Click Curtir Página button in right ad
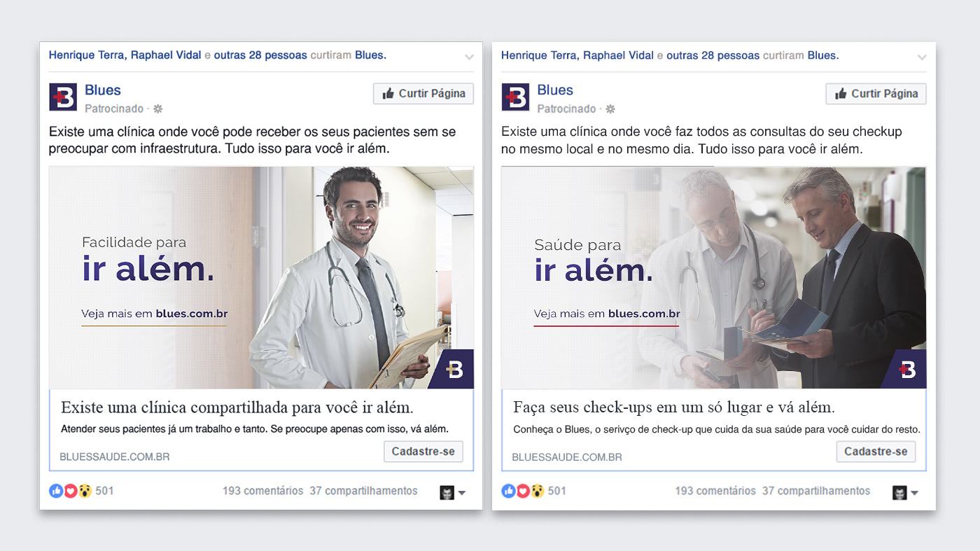The image size is (980, 551). (x=876, y=94)
